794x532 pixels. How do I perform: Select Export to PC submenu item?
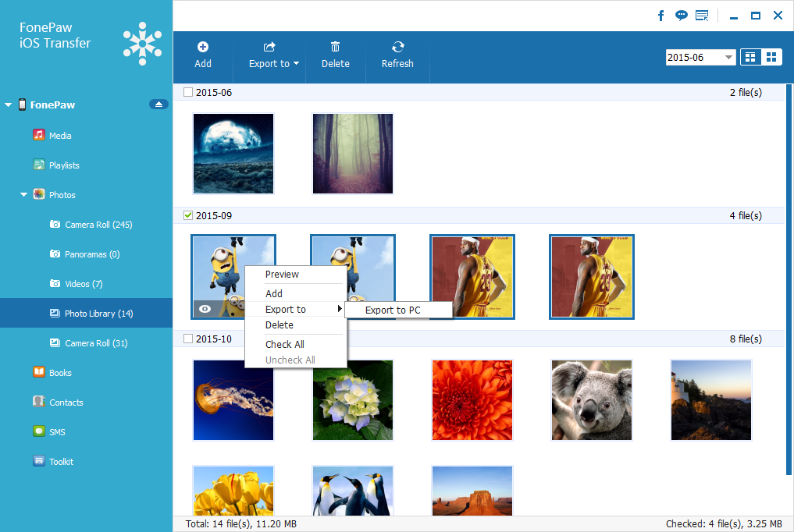398,310
